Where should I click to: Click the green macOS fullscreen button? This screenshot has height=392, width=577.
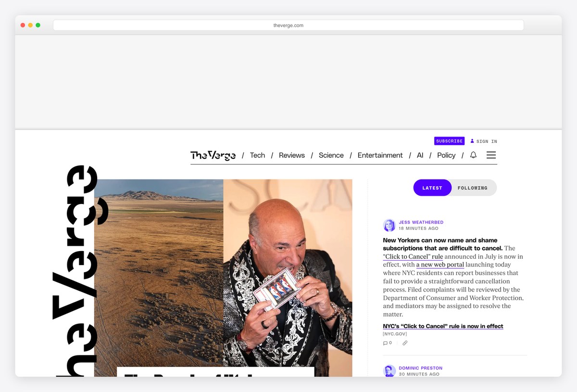click(x=38, y=25)
